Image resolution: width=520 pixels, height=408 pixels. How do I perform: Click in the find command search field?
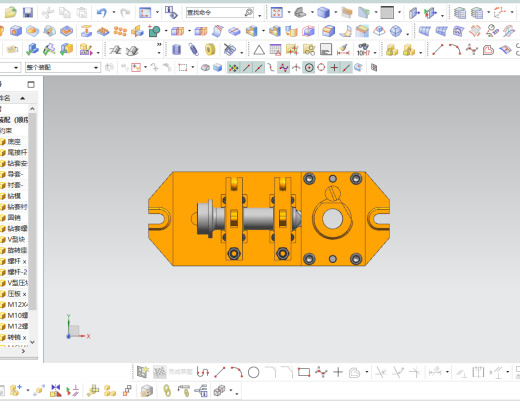coord(215,13)
